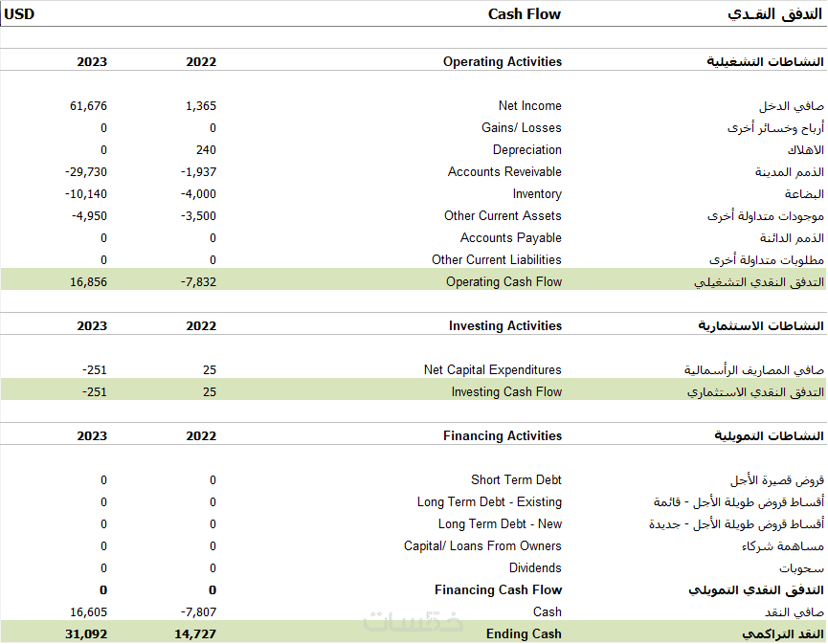Click Ending Cash 2023 value 31,092

pyautogui.click(x=86, y=634)
